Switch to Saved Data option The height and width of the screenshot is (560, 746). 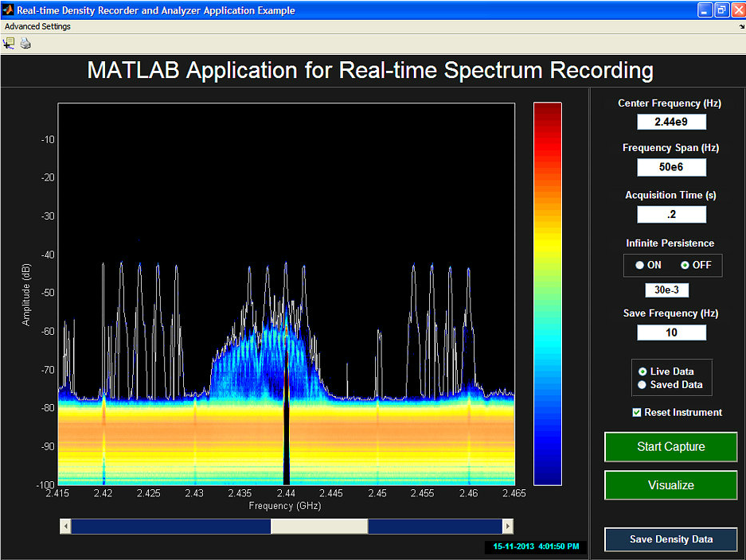(x=642, y=385)
